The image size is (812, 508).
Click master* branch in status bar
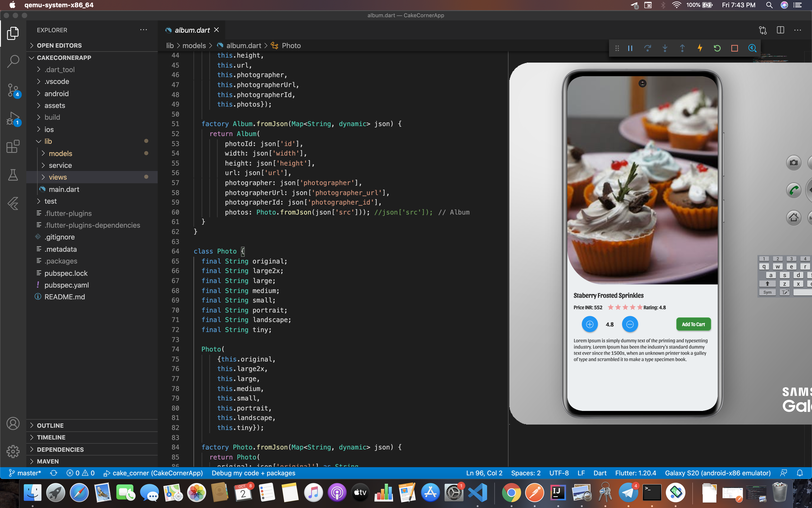pyautogui.click(x=24, y=473)
